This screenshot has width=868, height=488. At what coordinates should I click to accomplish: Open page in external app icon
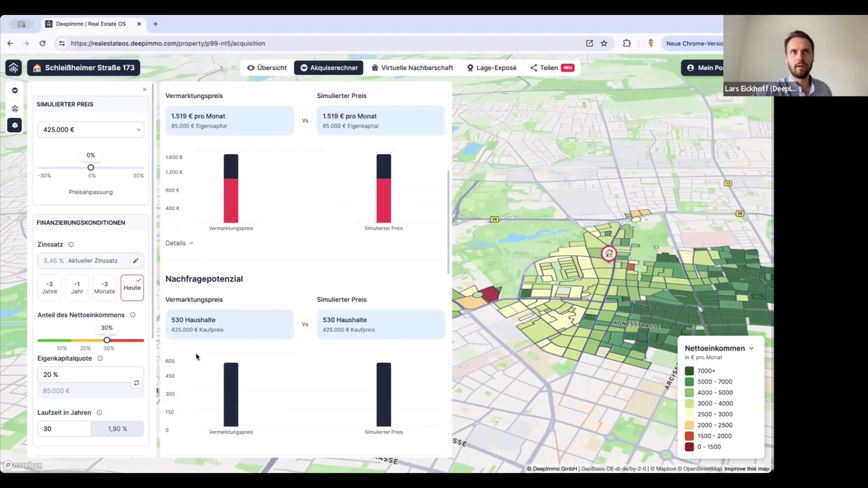point(590,43)
